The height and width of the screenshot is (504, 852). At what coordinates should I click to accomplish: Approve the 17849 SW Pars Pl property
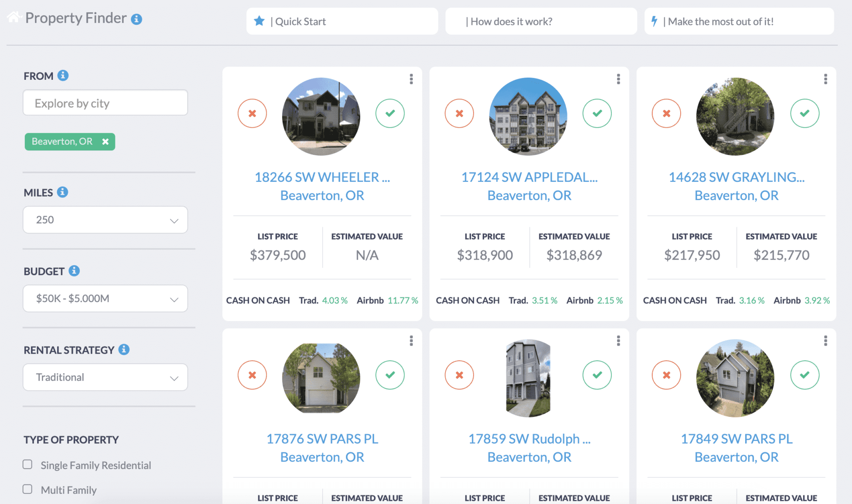[x=805, y=375]
